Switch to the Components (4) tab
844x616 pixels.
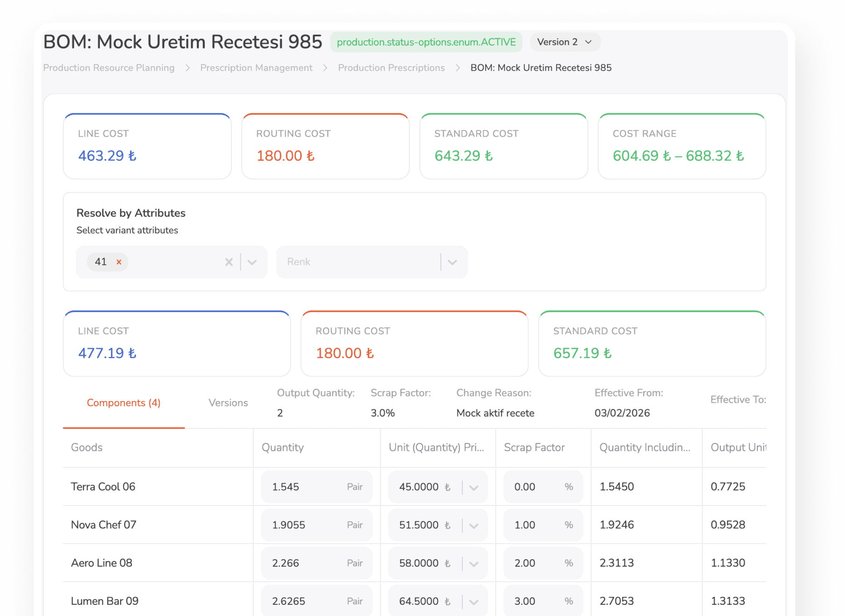point(124,403)
